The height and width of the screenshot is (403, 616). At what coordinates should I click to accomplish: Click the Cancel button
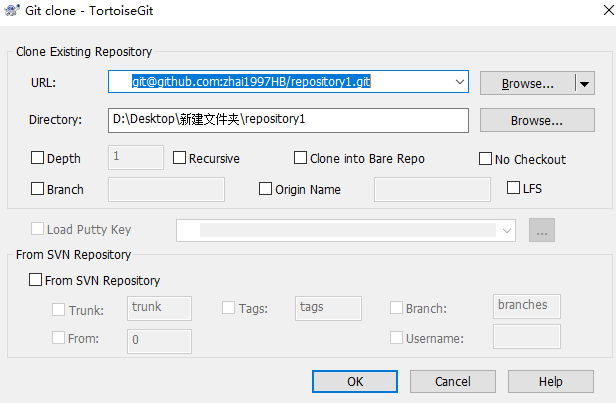coord(453,381)
